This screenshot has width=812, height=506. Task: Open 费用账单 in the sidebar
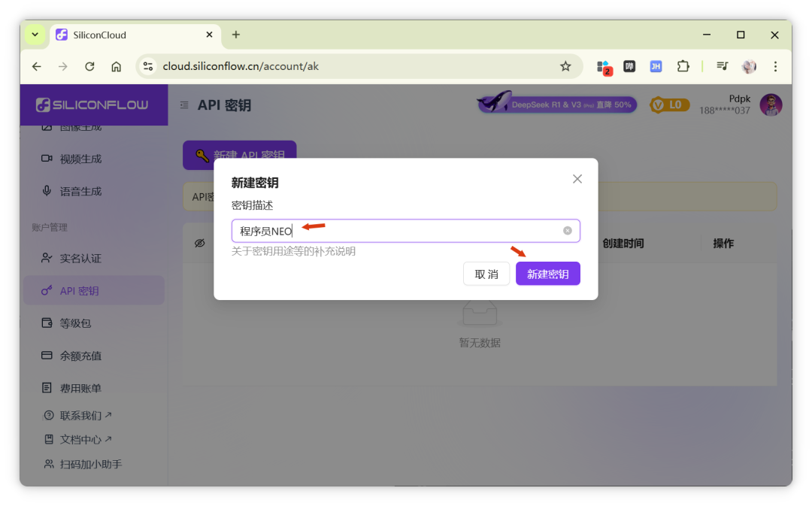94,387
